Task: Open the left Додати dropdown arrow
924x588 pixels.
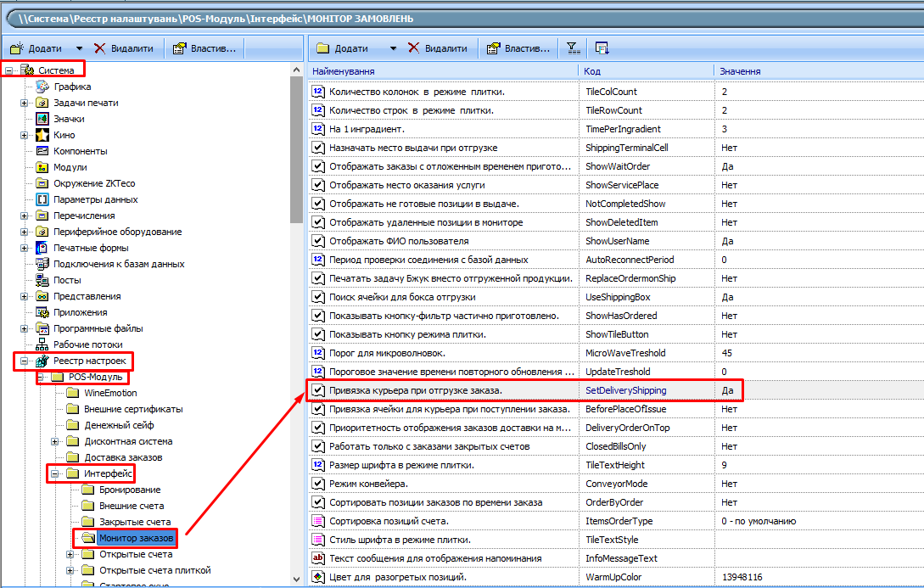Action: click(x=80, y=48)
